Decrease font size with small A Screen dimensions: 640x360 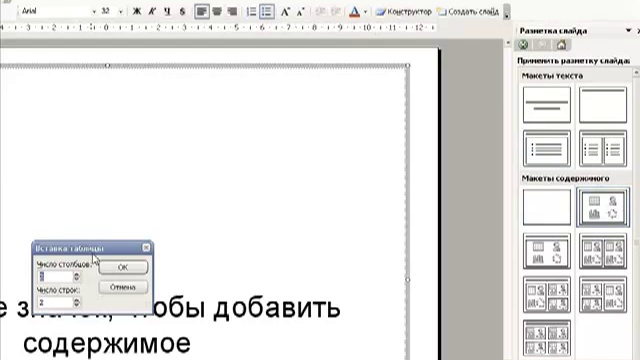pos(301,11)
